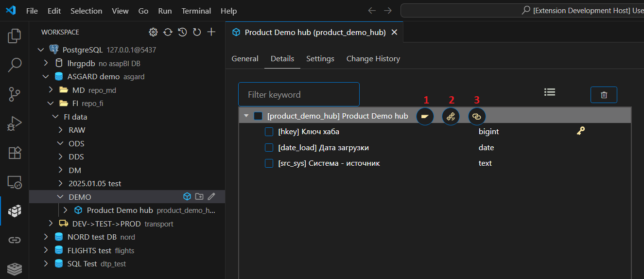Click the Filter keyword input field
The image size is (644, 279).
298,95
